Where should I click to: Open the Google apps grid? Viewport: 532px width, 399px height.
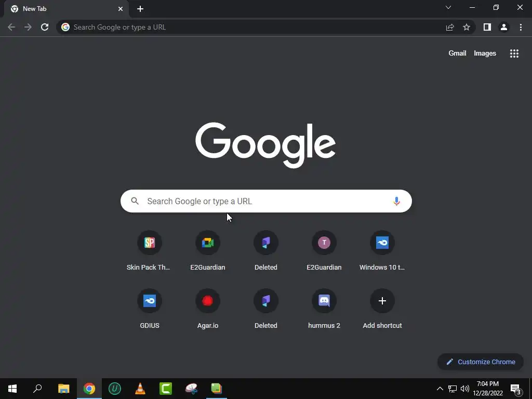tap(514, 54)
